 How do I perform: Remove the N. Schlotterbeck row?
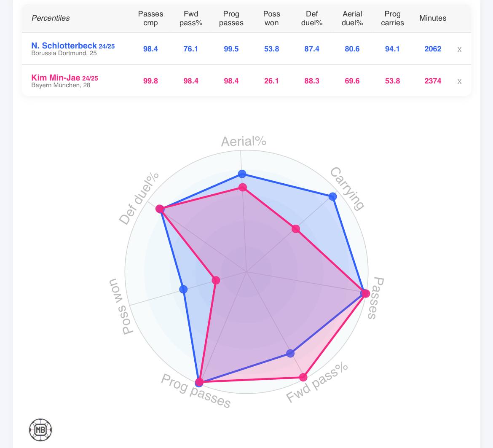(x=459, y=49)
